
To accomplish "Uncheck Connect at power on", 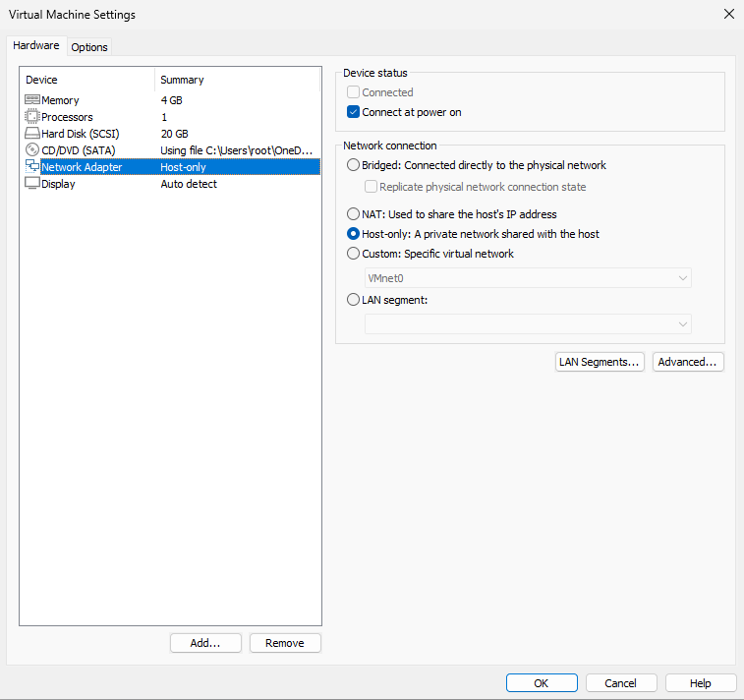I will coord(354,112).
